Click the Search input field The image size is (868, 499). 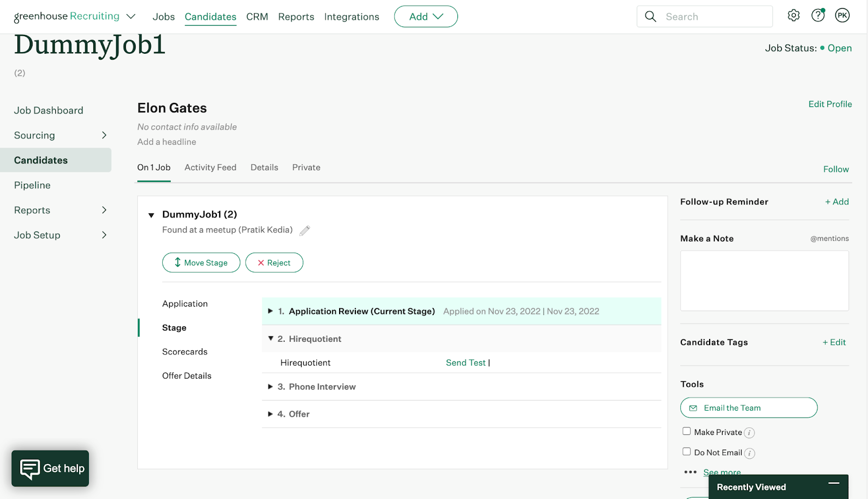(705, 16)
